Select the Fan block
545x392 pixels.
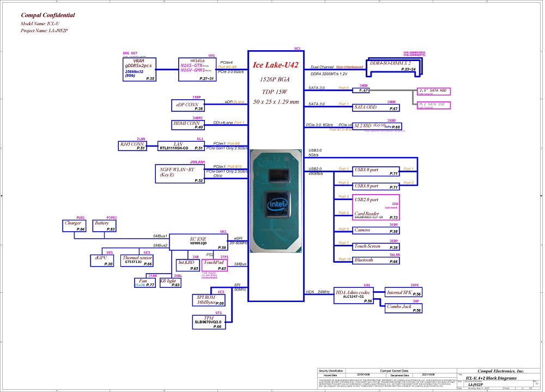(145, 283)
